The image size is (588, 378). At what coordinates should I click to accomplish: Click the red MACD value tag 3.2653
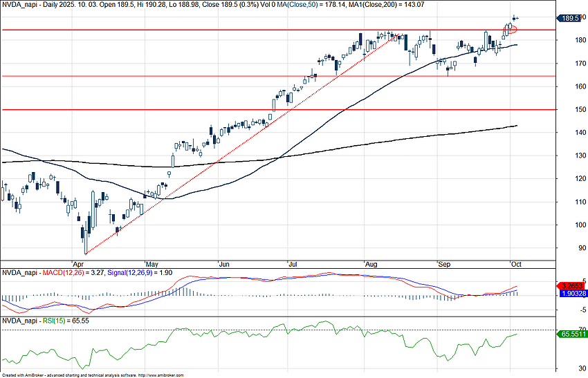click(x=571, y=285)
